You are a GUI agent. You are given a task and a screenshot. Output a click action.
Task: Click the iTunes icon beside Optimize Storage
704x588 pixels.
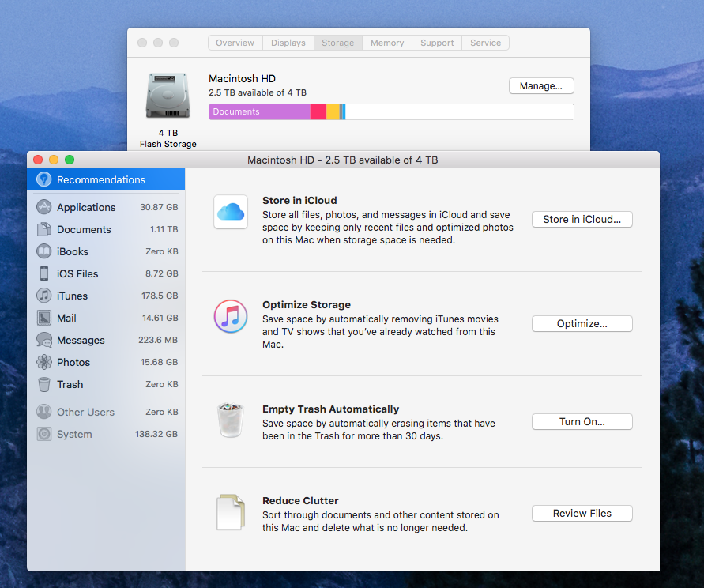231,316
